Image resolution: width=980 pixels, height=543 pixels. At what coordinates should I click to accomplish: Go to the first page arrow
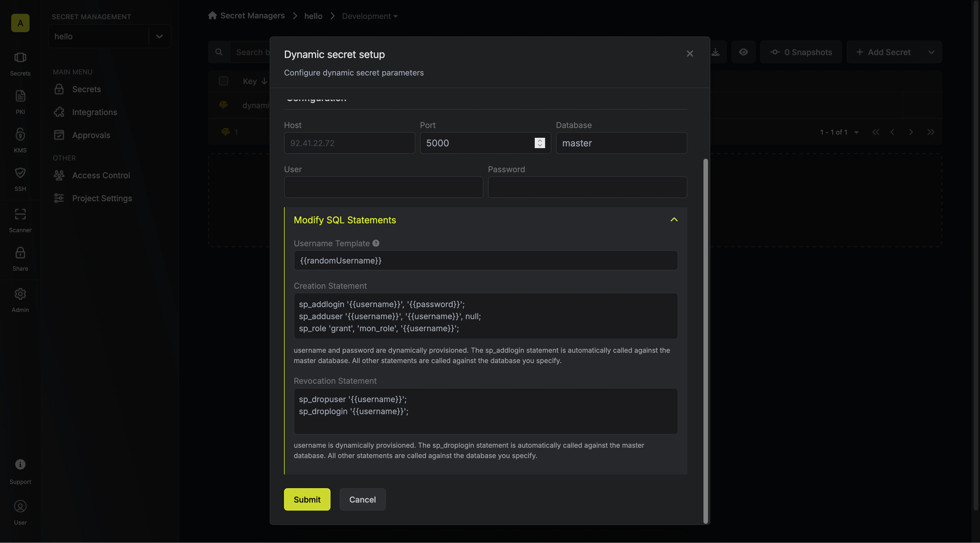pos(876,132)
